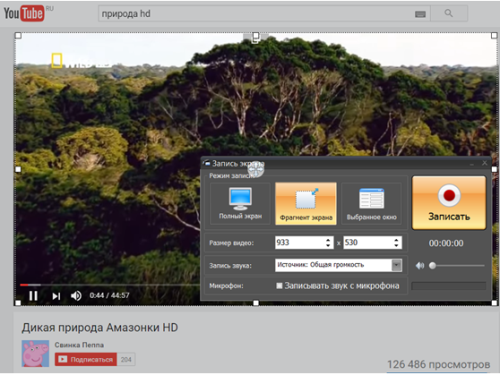The width and height of the screenshot is (500, 375).
Task: Open the Свинка Пеппа channel link
Action: coord(79,345)
